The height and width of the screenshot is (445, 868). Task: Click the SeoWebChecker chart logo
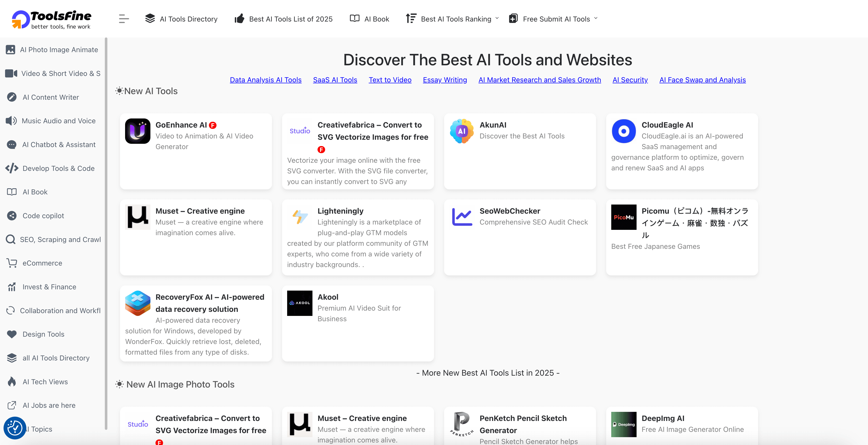(x=462, y=217)
